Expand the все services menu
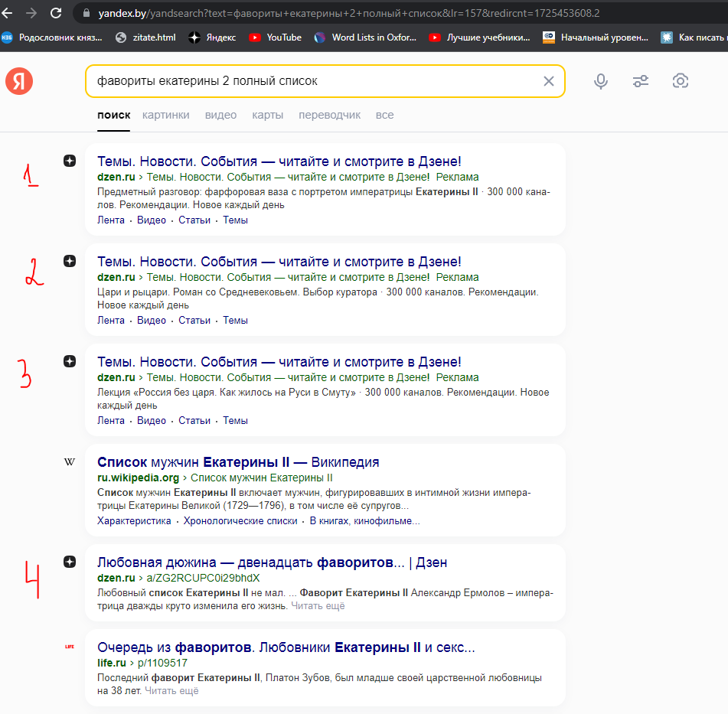728x714 pixels. pos(384,115)
